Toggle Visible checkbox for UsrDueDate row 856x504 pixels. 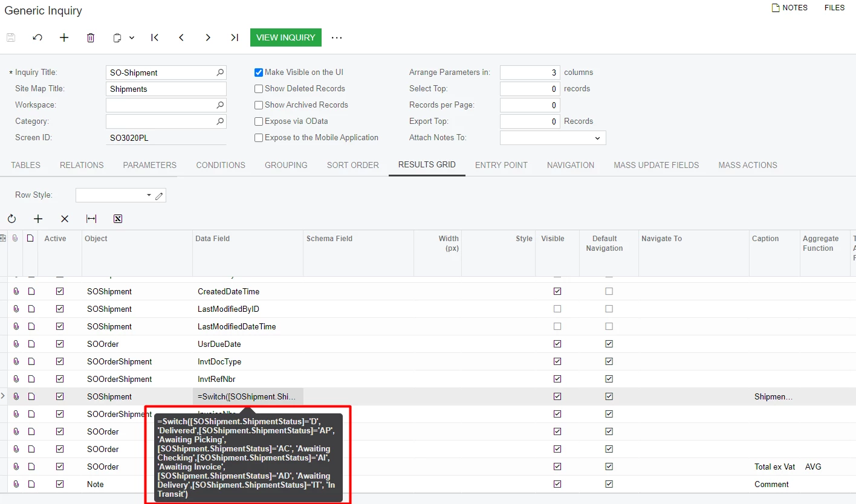[x=557, y=344]
